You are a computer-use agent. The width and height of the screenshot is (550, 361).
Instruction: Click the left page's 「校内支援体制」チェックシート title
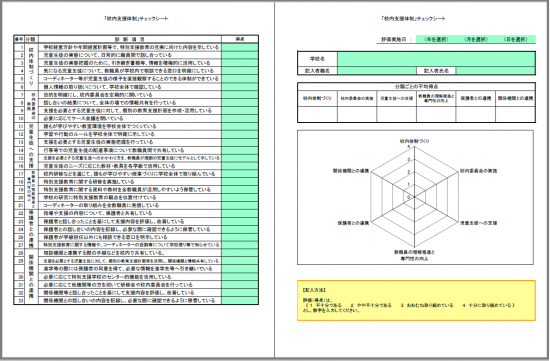tap(136, 18)
